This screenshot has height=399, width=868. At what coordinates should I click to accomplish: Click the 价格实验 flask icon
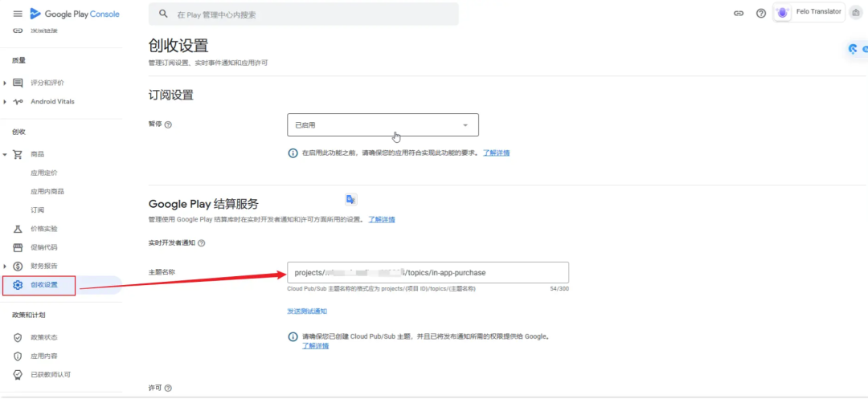click(18, 229)
